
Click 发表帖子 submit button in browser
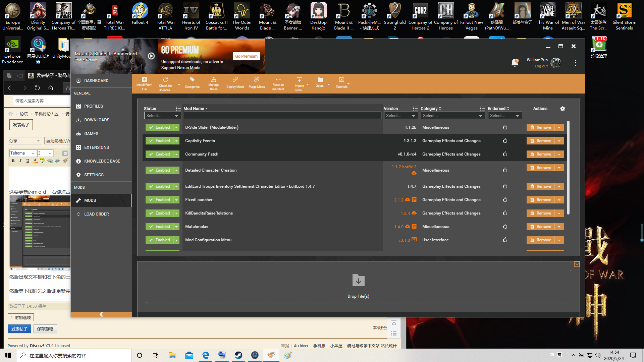click(19, 329)
